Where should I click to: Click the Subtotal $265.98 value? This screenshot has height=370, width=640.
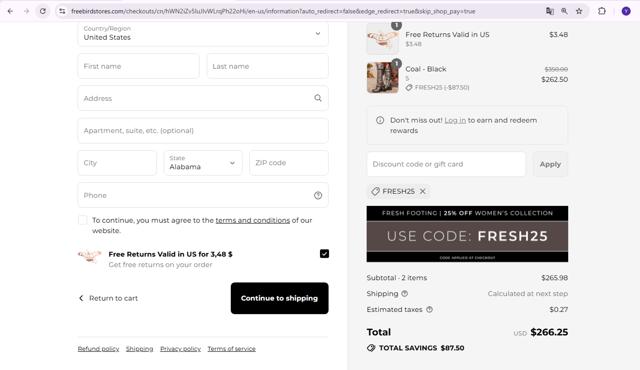click(554, 278)
